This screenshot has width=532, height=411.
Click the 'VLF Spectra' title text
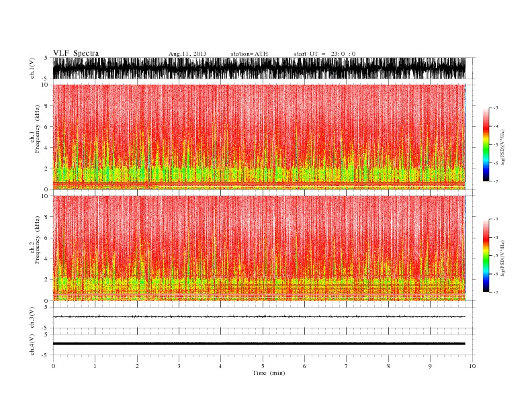click(x=76, y=53)
